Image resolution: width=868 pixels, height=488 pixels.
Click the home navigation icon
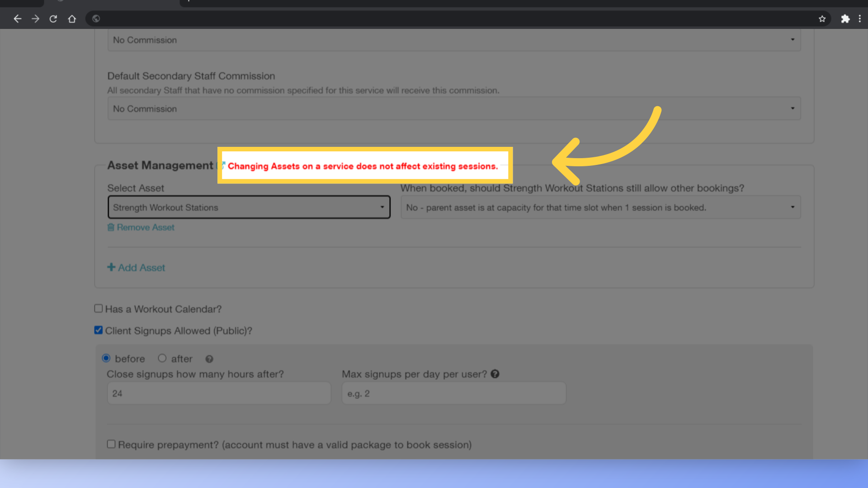click(71, 19)
